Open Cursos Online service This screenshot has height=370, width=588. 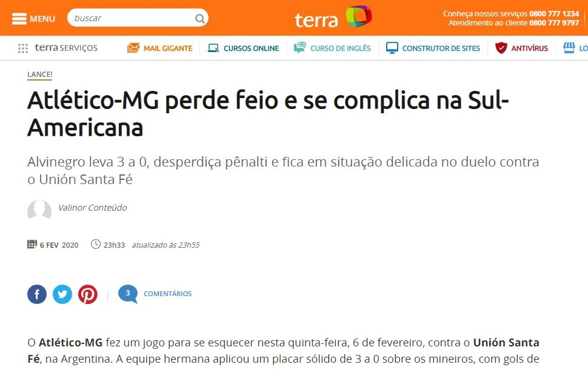[x=244, y=48]
